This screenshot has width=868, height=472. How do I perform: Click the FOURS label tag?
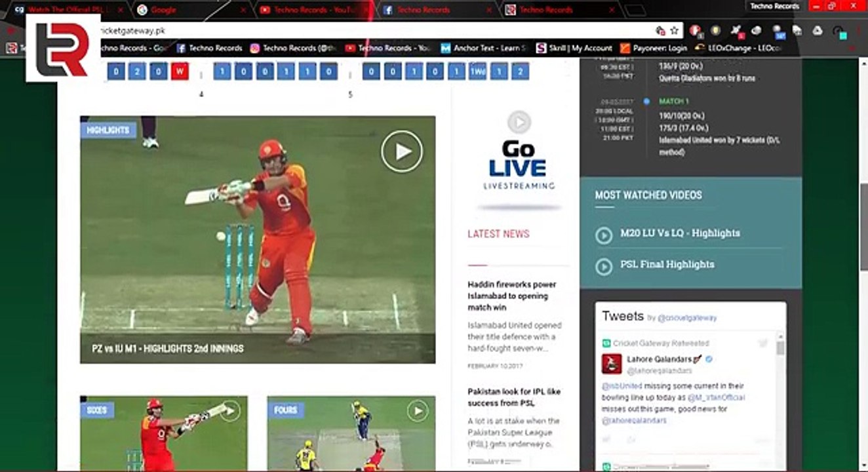coord(286,410)
